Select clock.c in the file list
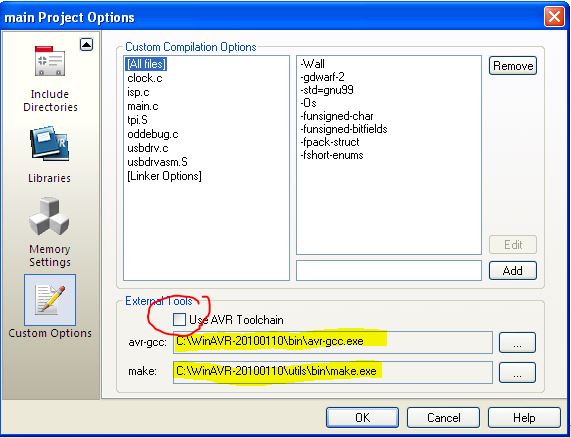Image resolution: width=571 pixels, height=438 pixels. 145,78
